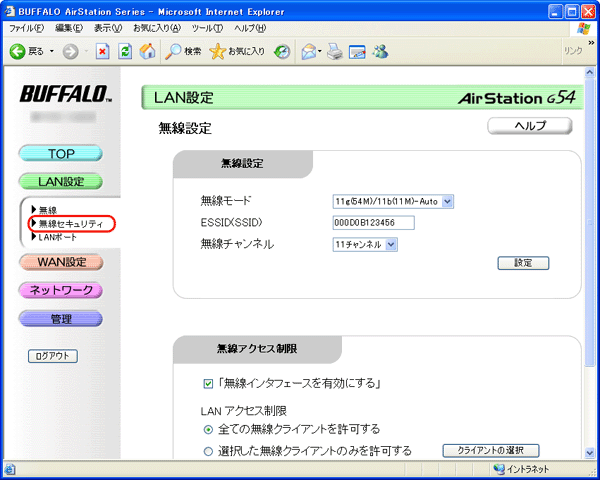Open the Back button history dropdown arrow
This screenshot has height=480, width=600.
pos(52,51)
